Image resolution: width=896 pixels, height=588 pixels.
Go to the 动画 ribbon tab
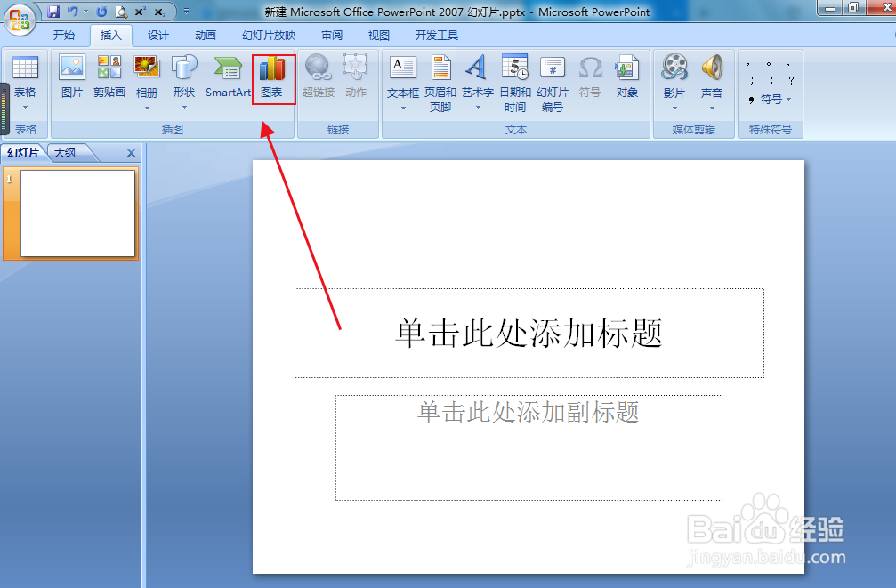206,36
